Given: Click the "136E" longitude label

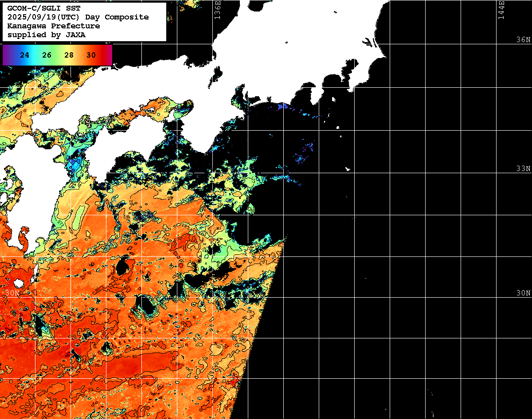Looking at the screenshot, I should tap(217, 10).
